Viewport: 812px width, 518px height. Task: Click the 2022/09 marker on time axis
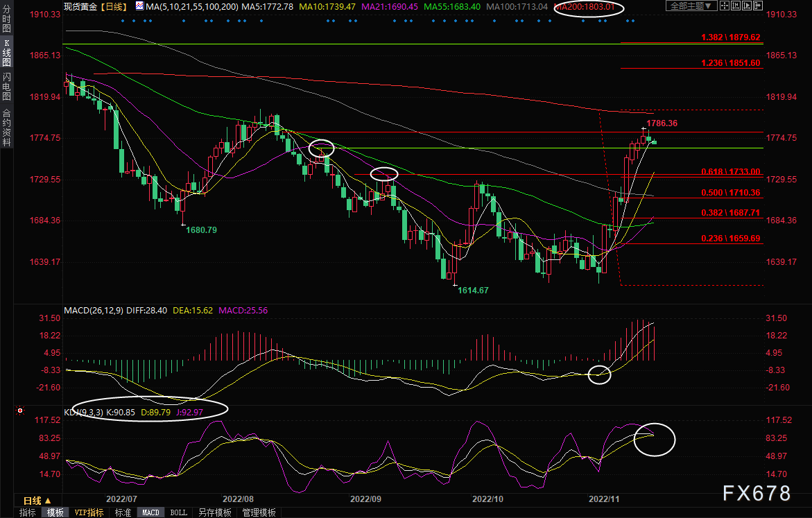point(365,499)
